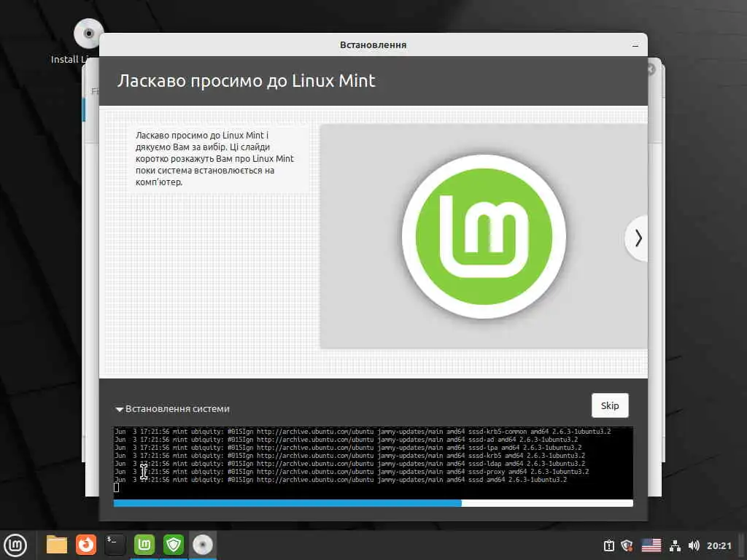Switch to the shield app in the taskbar

[174, 545]
